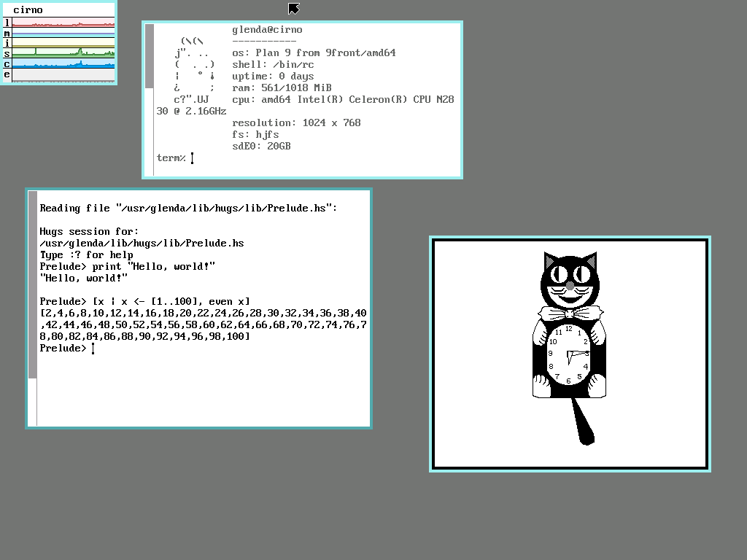Click the scrollbar of the Hugs terminal
Viewport: 747px width, 560px height.
click(x=32, y=306)
